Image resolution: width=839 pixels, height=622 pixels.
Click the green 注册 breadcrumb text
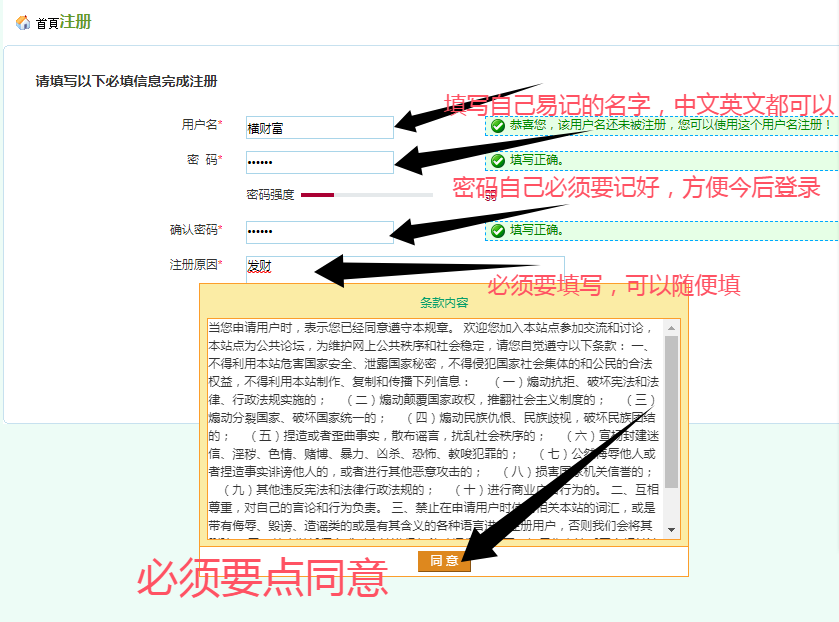click(75, 22)
